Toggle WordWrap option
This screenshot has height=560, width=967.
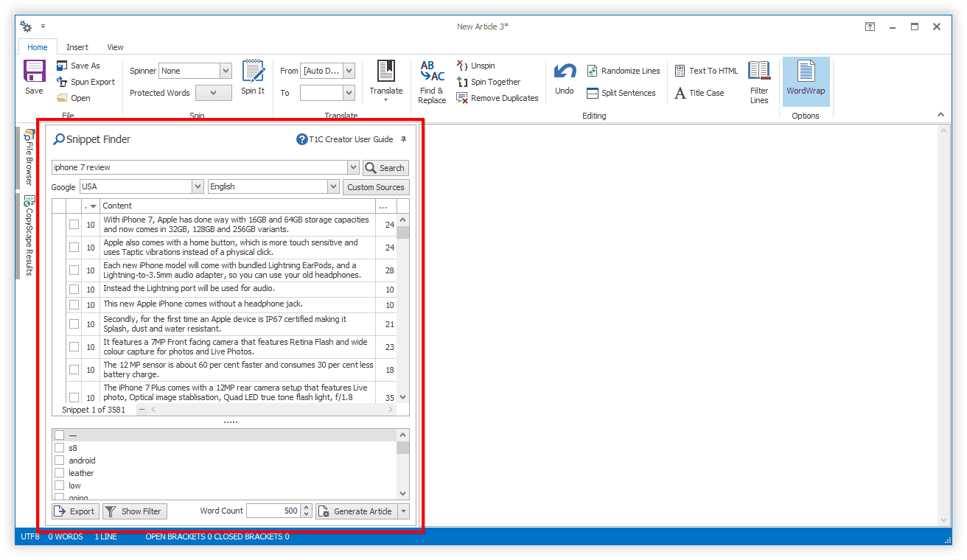(806, 81)
